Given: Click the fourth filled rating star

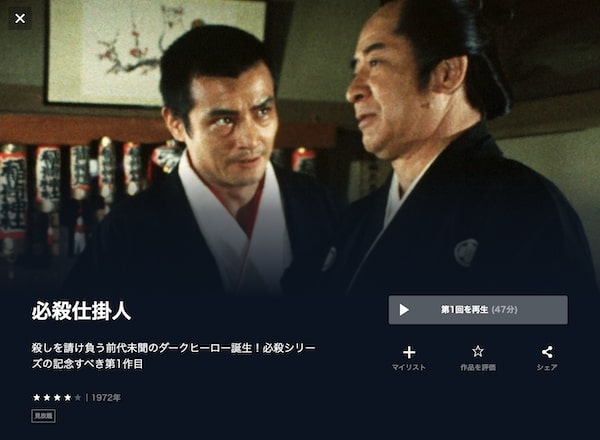Looking at the screenshot, I should (68, 398).
